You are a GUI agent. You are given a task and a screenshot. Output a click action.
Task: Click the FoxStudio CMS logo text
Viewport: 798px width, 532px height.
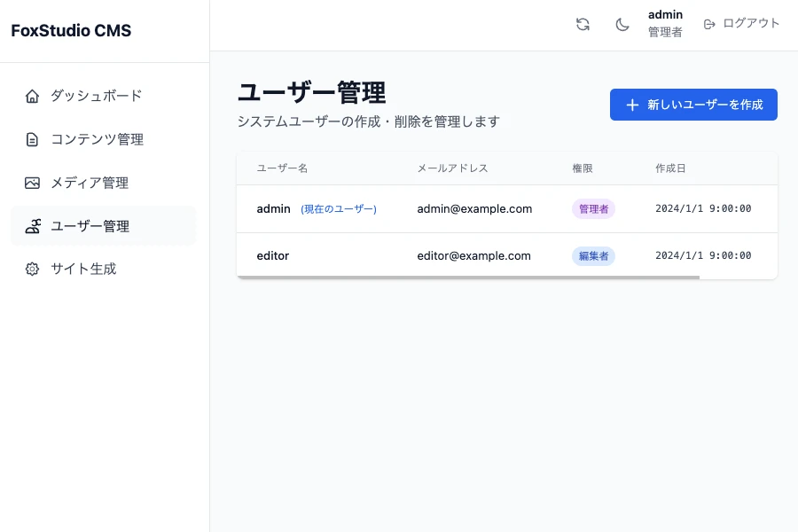coord(70,30)
